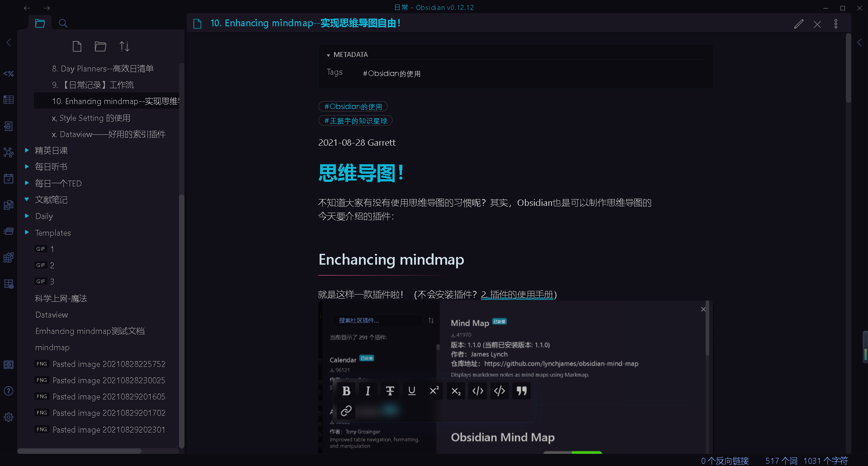Image resolution: width=868 pixels, height=466 pixels.
Task: Insert a blockquote using the quote icon
Action: coord(521,391)
